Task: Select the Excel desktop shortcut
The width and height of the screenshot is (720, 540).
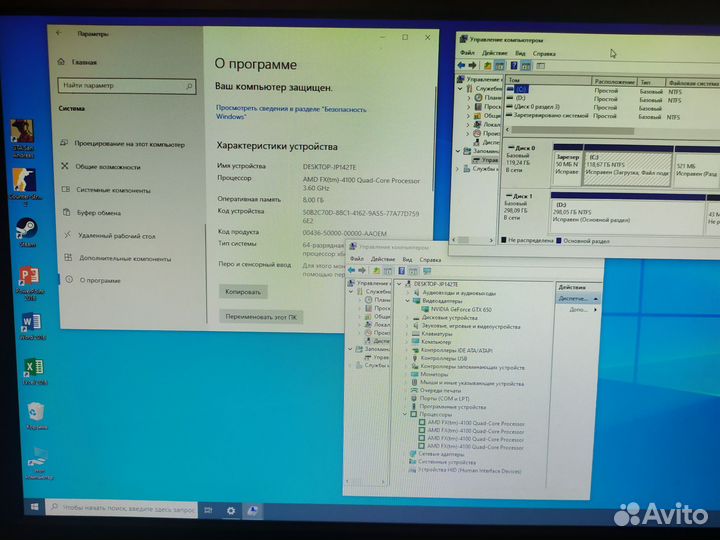Action: 34,371
